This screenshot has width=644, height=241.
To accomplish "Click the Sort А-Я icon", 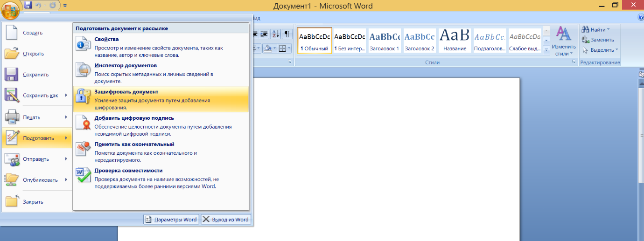I will pos(275,34).
